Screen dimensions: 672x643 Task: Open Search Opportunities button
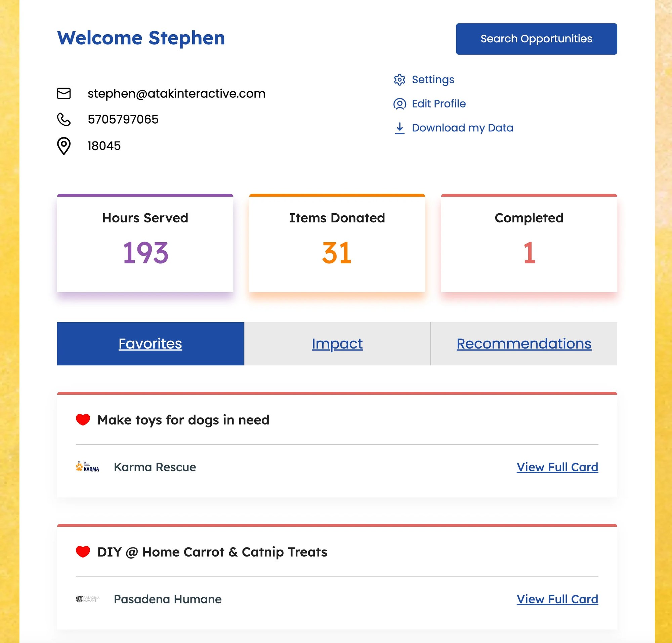point(536,39)
